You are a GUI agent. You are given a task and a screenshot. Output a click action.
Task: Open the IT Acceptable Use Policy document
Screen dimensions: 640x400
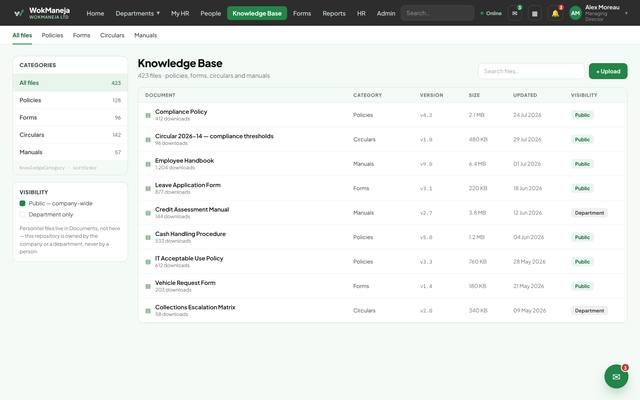point(189,258)
